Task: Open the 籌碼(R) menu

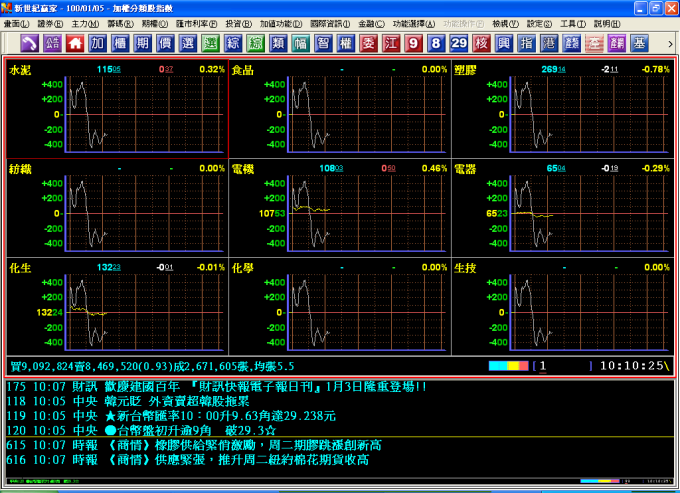Action: (x=120, y=24)
